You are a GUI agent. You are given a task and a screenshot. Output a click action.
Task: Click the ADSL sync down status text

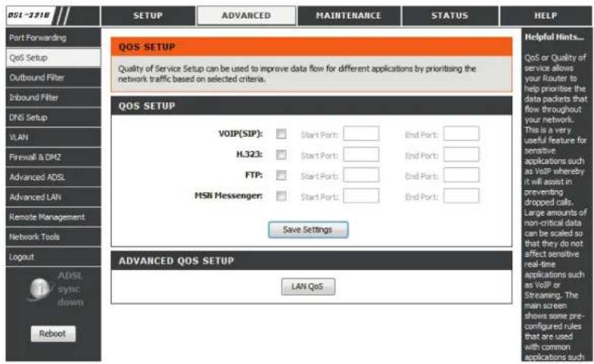point(70,289)
